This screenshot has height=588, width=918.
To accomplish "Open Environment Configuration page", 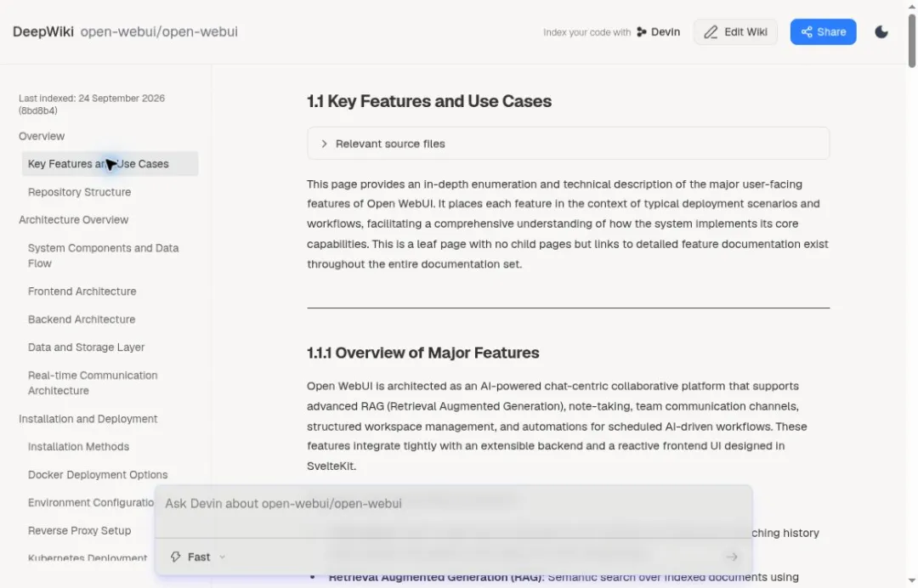I will 91,503.
